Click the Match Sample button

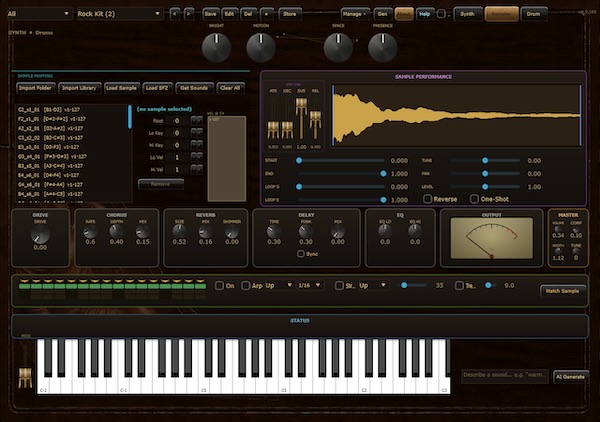coord(562,291)
